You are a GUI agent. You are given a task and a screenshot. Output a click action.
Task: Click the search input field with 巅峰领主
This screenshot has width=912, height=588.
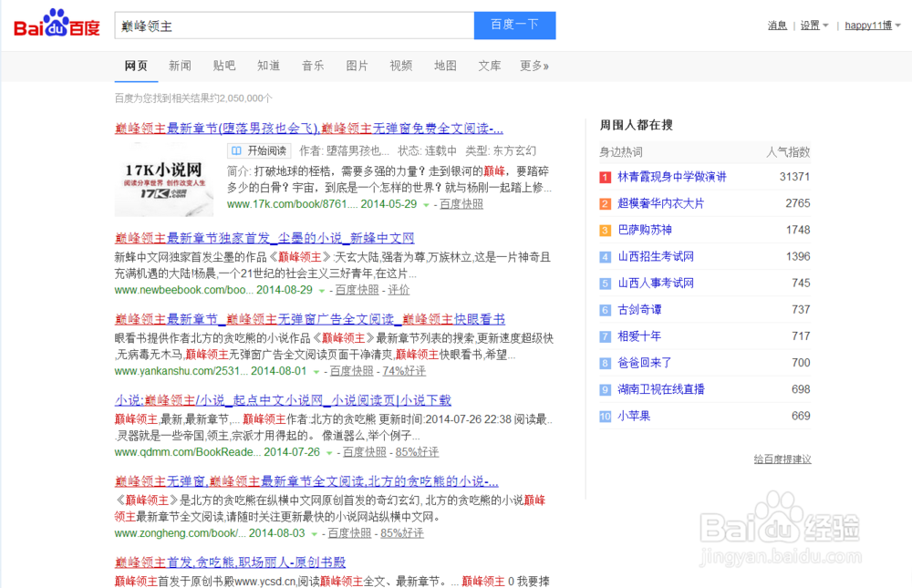click(x=295, y=26)
